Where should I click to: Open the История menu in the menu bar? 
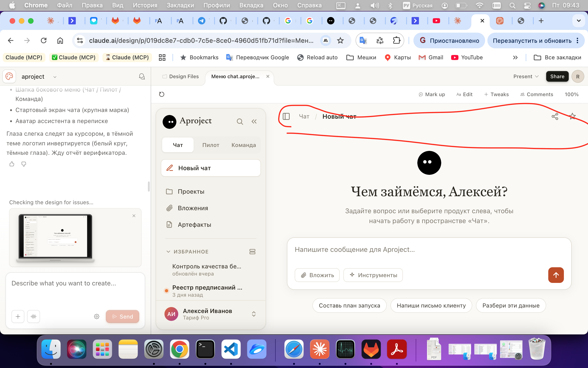pos(145,5)
